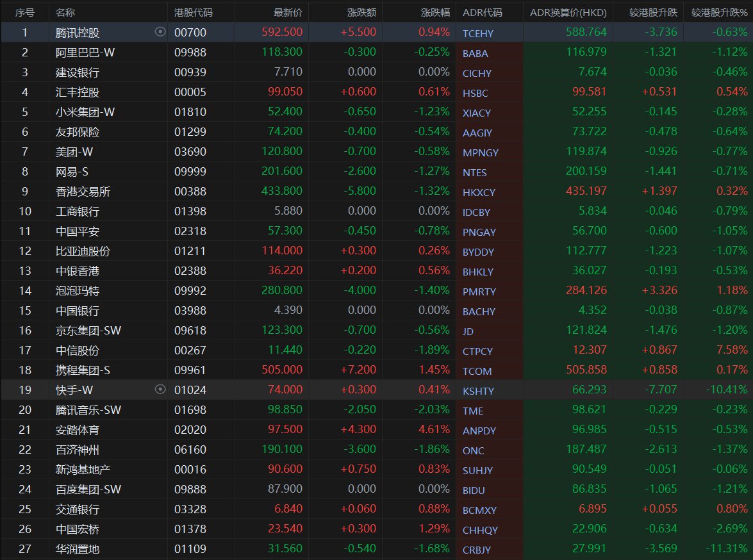Click the BIDU ADR code cell
The height and width of the screenshot is (560, 753).
tap(474, 490)
